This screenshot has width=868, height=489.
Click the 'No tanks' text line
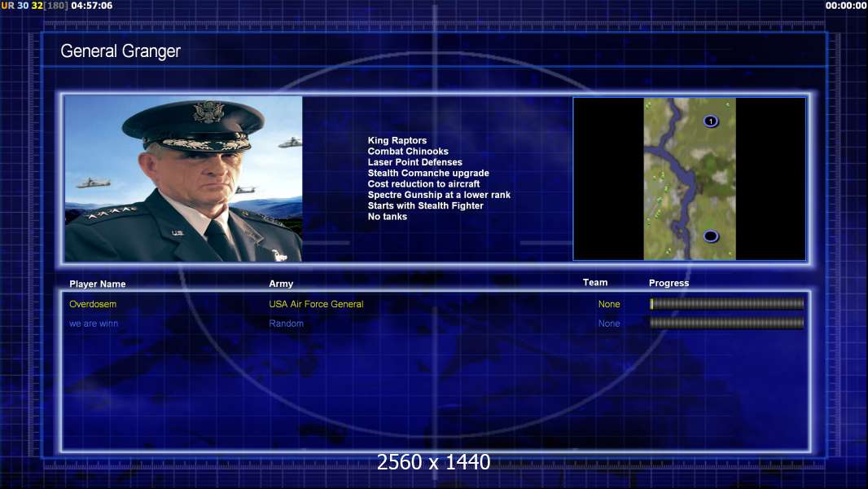pos(387,217)
